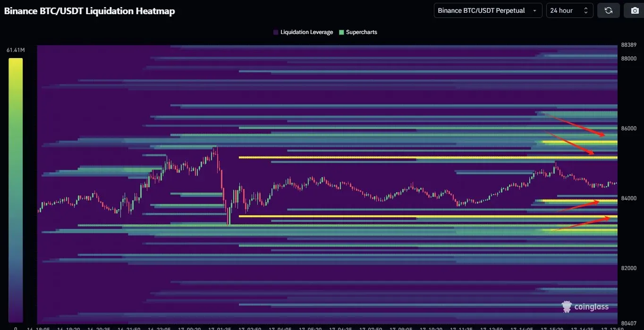Screen dimensions: 644x330
Task: Click the long yellow liquidation band just above 85000
Action: (x=378, y=157)
